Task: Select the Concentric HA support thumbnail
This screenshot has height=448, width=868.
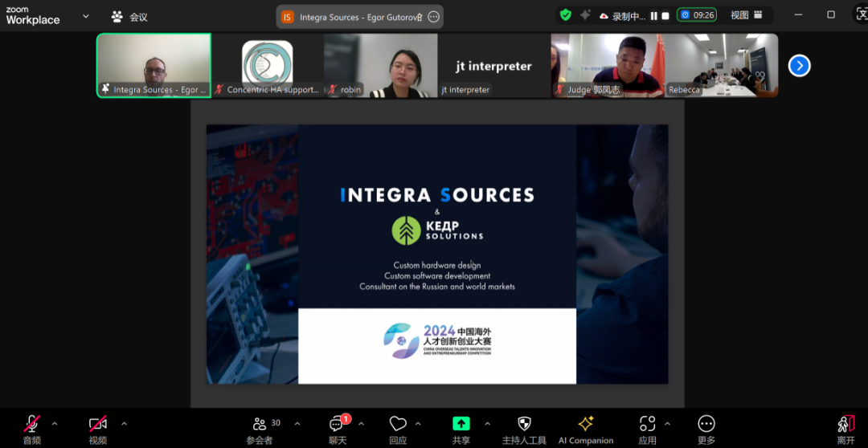Action: coord(268,65)
